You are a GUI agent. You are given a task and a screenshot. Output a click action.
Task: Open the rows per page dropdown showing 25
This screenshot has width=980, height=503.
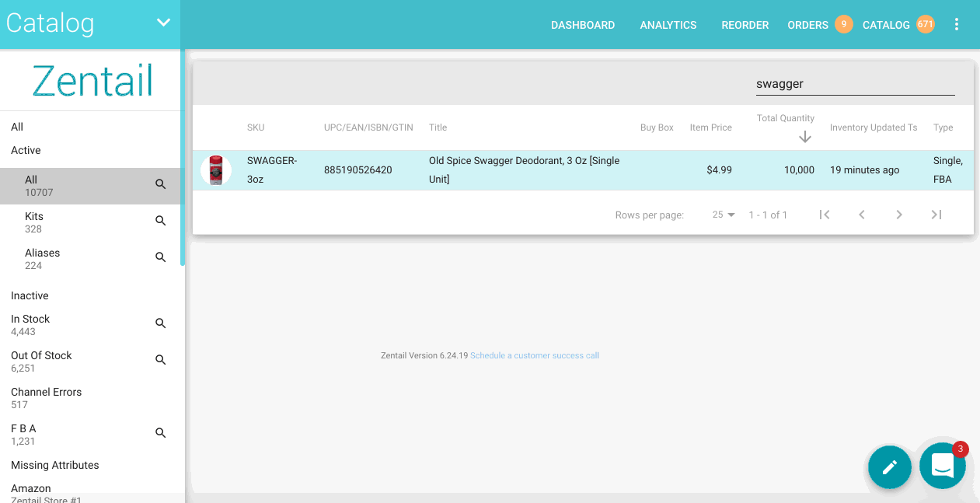point(724,215)
